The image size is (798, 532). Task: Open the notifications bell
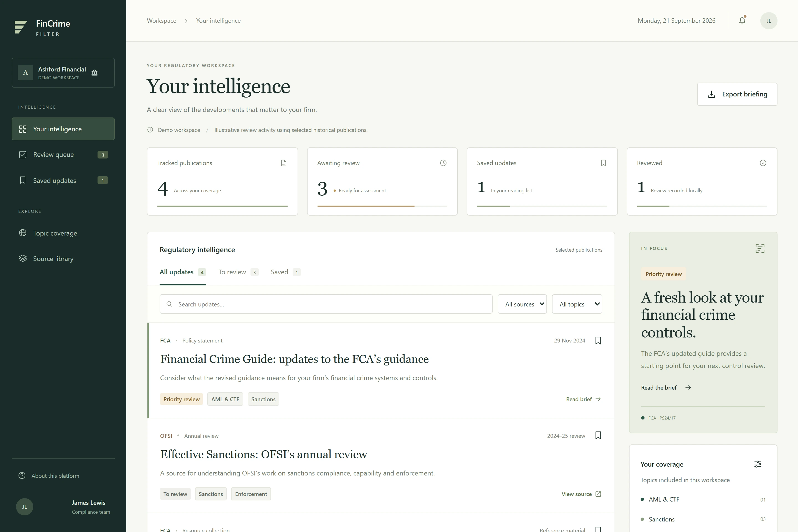tap(742, 21)
